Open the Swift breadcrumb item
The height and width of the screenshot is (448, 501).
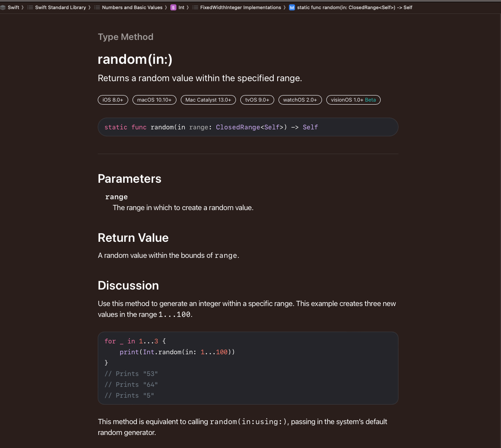13,7
